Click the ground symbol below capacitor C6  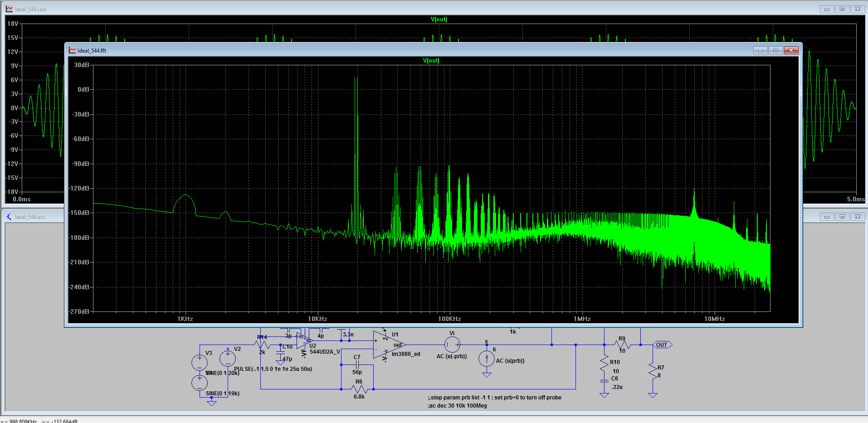click(x=604, y=395)
